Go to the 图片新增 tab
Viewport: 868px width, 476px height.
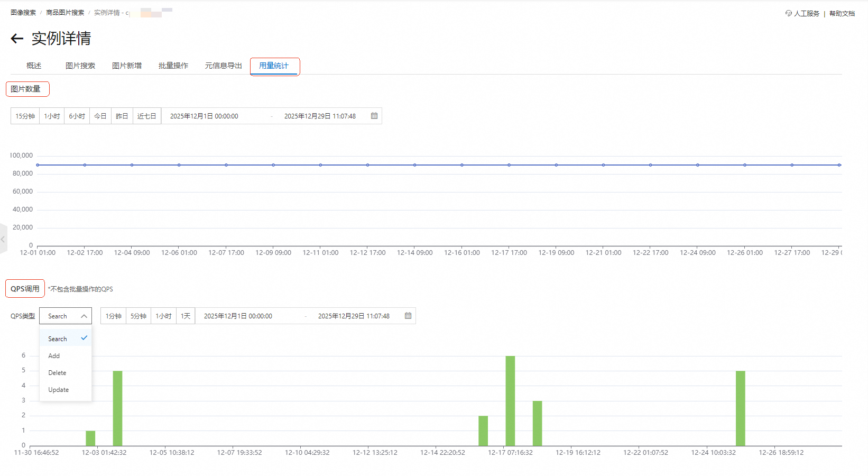point(127,66)
